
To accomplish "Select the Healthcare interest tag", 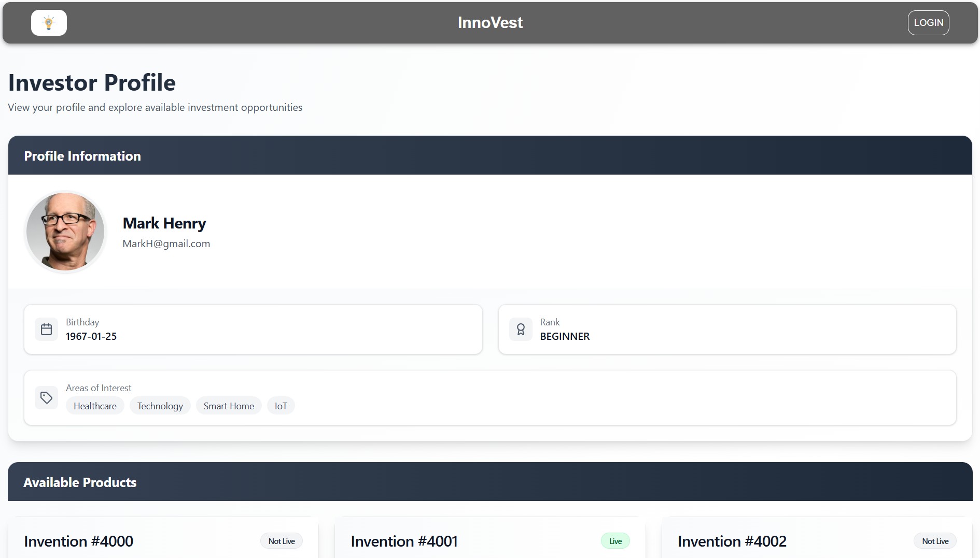I will (95, 406).
